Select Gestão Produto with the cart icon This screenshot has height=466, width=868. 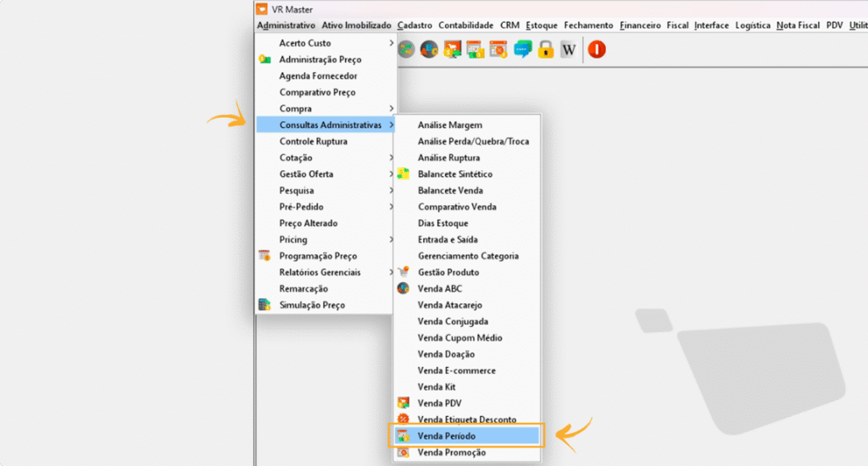[x=403, y=272]
